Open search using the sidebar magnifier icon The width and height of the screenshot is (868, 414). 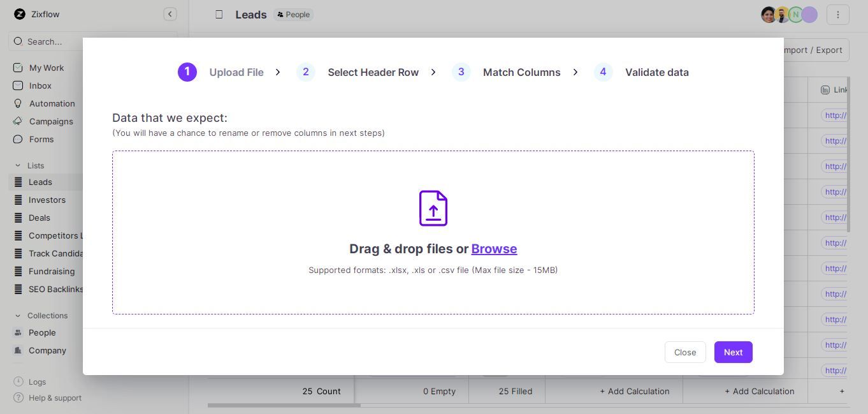click(x=17, y=41)
